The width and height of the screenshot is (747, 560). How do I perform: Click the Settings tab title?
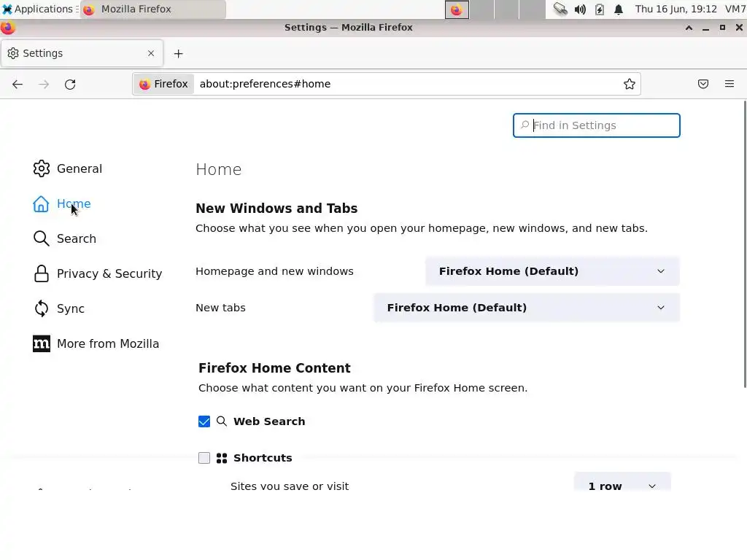click(x=43, y=53)
